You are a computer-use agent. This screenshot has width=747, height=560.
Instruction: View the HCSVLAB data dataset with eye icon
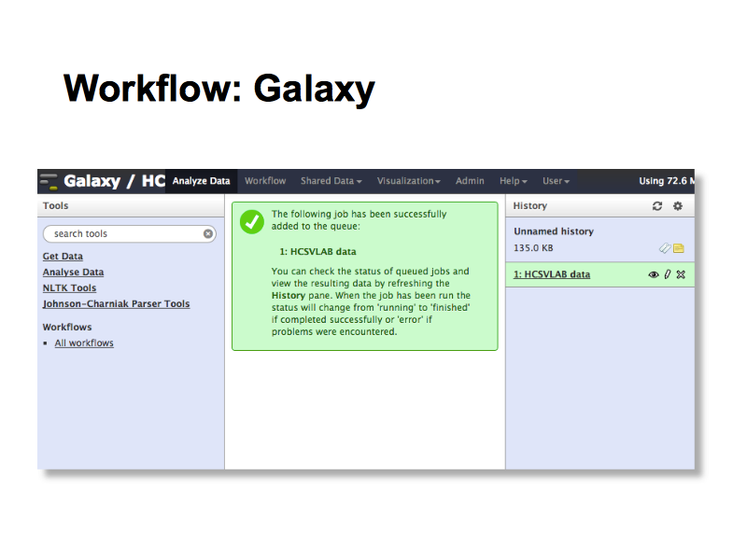[x=654, y=274]
